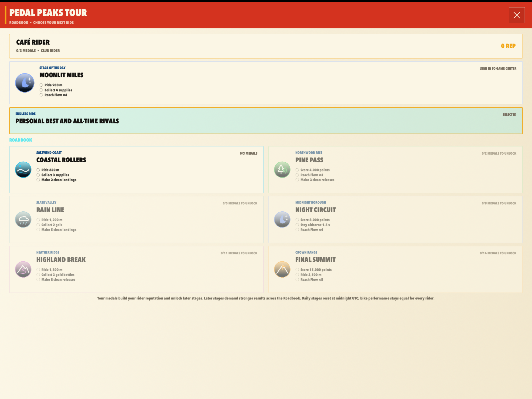
Task: Toggle the 'Collect 4 supplies' objective circle
Action: (x=41, y=90)
